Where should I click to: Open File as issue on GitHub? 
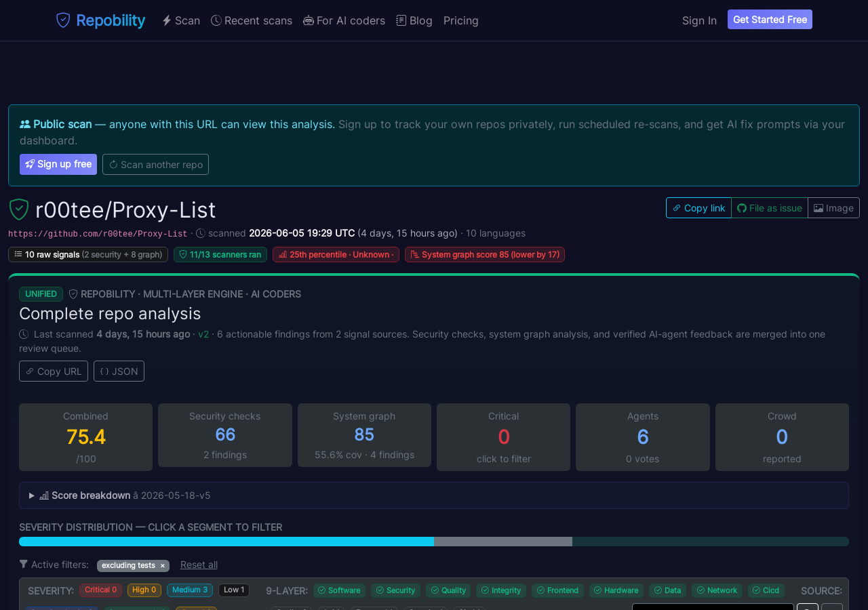(x=770, y=208)
